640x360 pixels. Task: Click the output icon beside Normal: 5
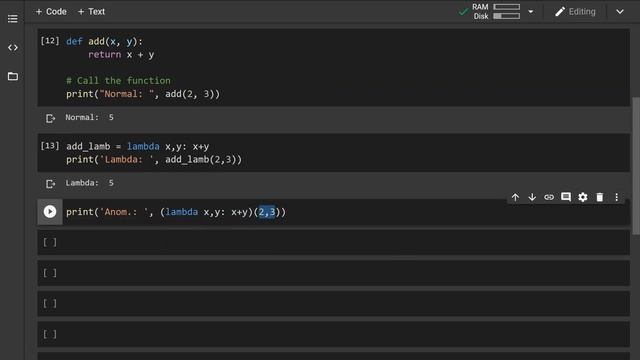coord(50,118)
